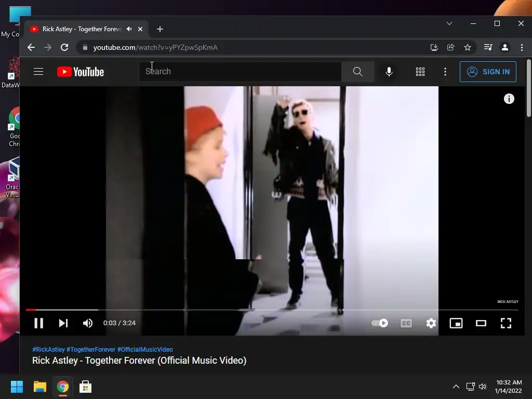Open a new Chrome tab
Screen dimensions: 532x399
160,29
